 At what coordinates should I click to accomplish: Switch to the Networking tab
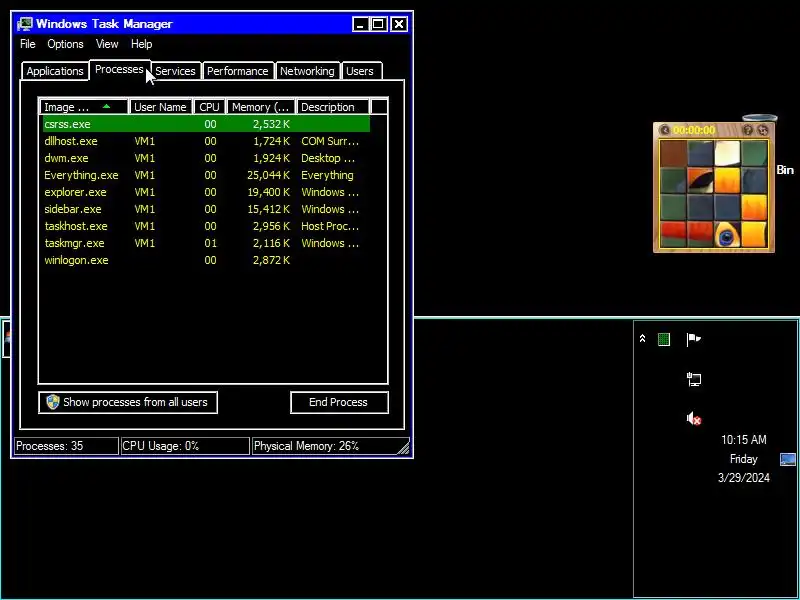(307, 71)
